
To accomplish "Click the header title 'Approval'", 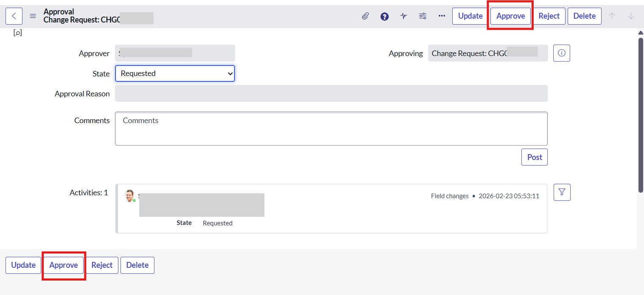I will pyautogui.click(x=59, y=12).
